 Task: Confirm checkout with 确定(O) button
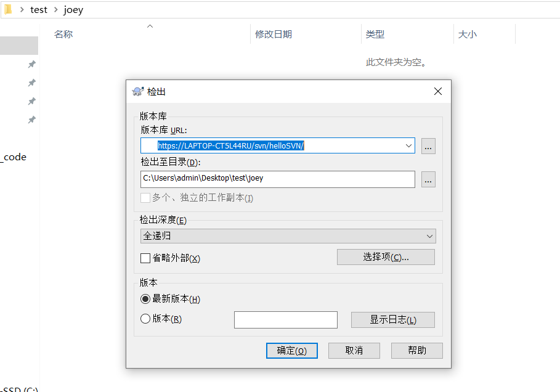click(x=292, y=351)
